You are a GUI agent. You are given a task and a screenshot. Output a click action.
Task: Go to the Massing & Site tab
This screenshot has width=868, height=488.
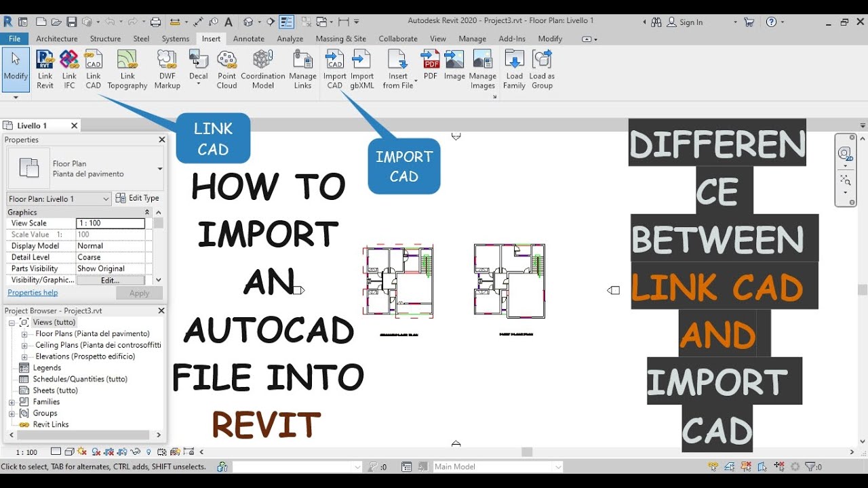pyautogui.click(x=340, y=39)
